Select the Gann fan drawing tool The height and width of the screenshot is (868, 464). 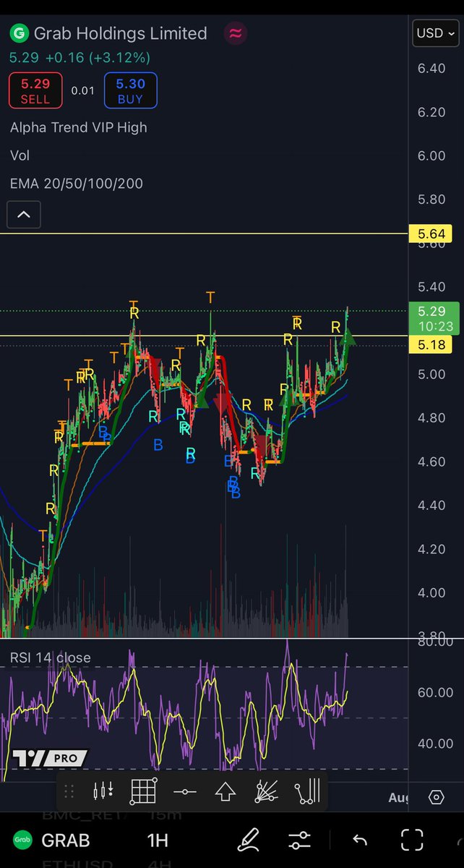(x=267, y=791)
